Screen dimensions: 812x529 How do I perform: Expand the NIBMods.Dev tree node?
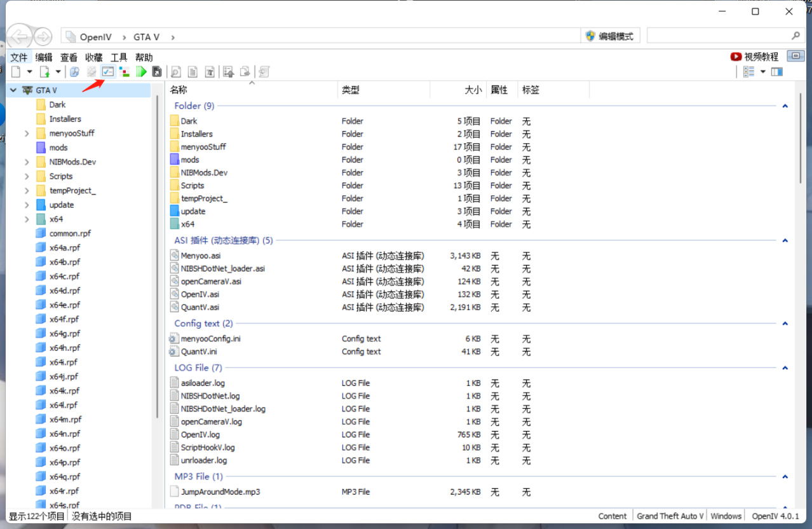[x=27, y=162]
